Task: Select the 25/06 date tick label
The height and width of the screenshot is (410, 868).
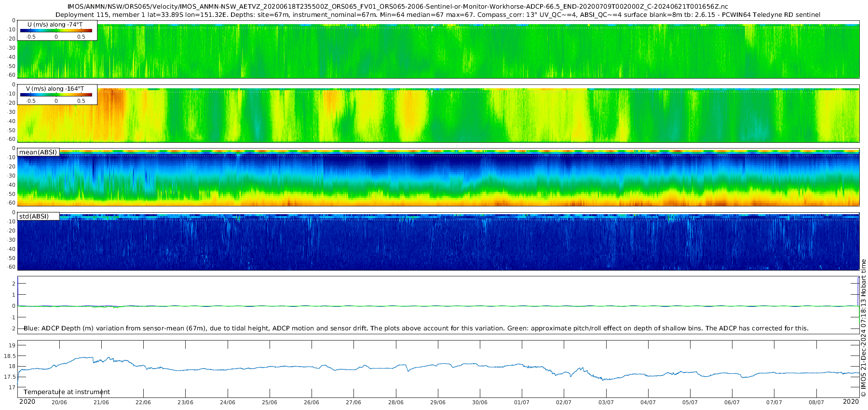Action: click(270, 402)
